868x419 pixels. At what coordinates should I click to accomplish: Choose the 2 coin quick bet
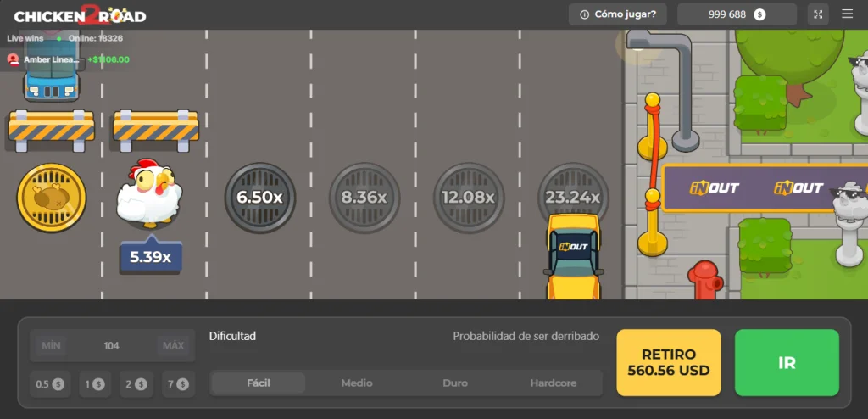pos(136,384)
